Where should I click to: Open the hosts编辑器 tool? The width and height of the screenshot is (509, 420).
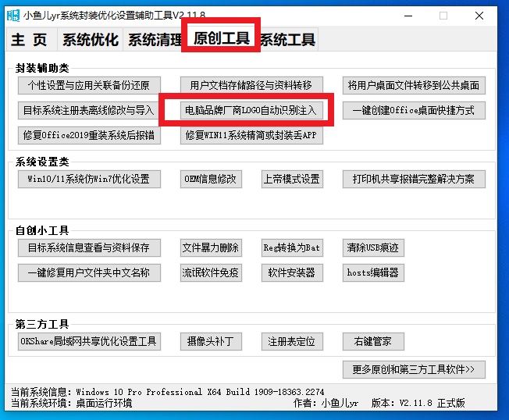tap(373, 272)
